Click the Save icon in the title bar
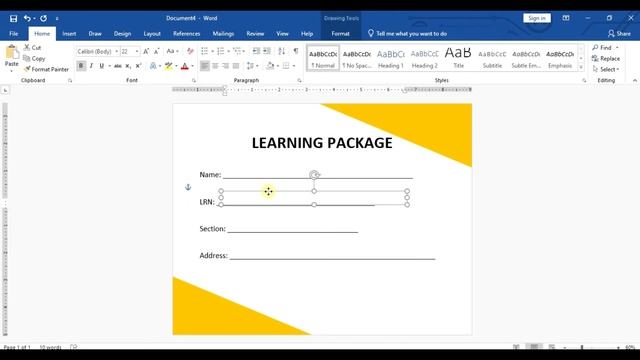 pyautogui.click(x=13, y=18)
